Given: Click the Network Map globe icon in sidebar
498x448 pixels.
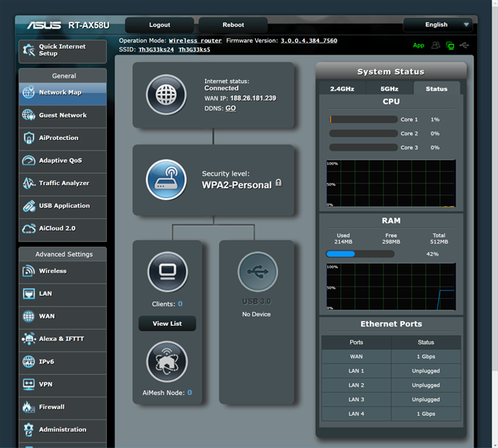Looking at the screenshot, I should coord(28,92).
